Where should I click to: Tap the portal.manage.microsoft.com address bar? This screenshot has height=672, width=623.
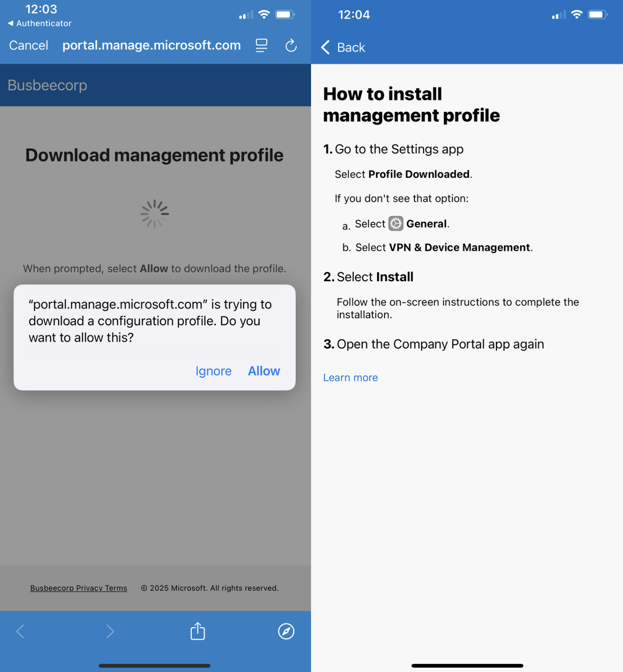[x=151, y=45]
